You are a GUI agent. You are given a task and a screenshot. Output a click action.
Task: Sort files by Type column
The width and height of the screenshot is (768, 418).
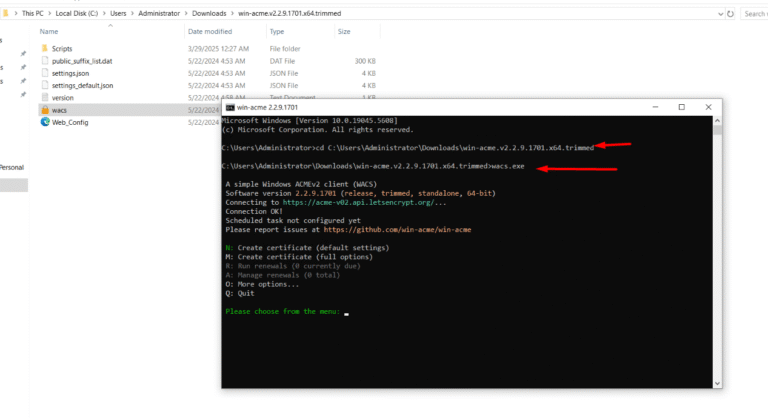(x=277, y=31)
